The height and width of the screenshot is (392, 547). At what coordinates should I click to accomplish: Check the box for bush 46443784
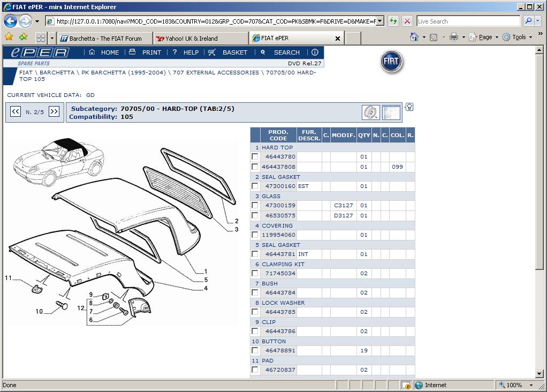255,292
